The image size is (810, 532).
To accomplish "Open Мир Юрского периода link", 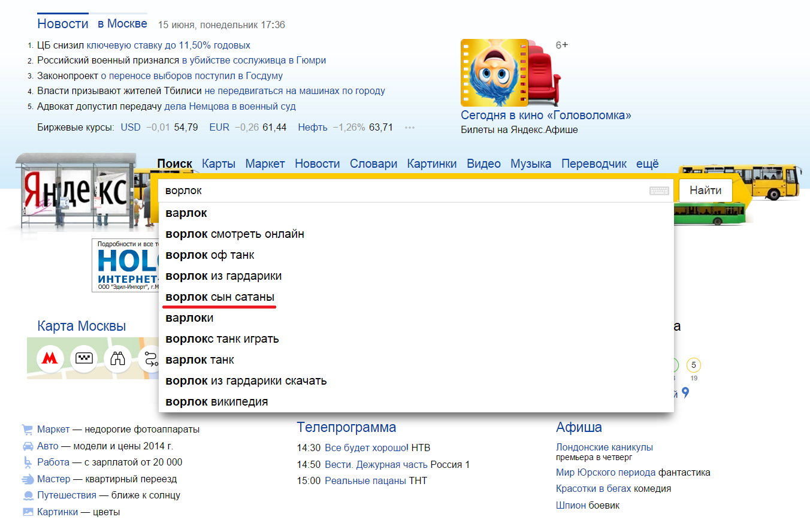I will click(607, 472).
